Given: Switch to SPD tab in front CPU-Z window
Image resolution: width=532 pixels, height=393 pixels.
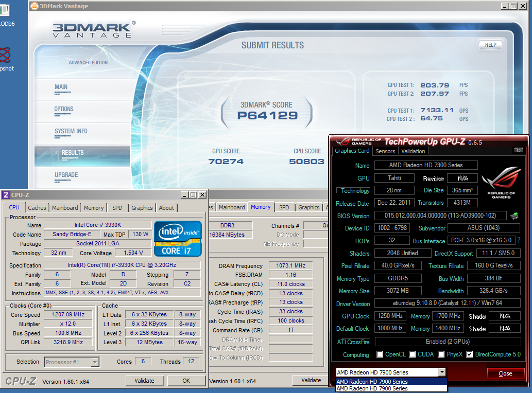Looking at the screenshot, I should point(117,208).
